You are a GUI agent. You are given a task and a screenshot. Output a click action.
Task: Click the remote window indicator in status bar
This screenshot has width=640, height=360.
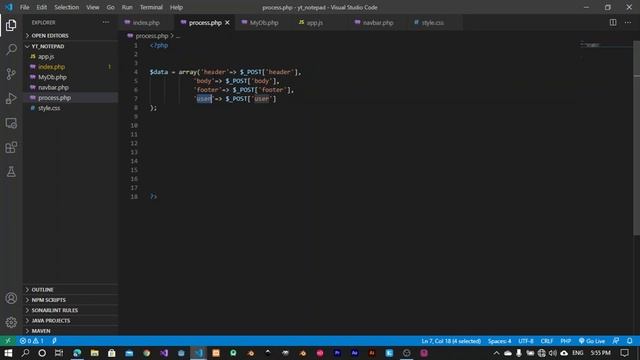[x=8, y=341]
